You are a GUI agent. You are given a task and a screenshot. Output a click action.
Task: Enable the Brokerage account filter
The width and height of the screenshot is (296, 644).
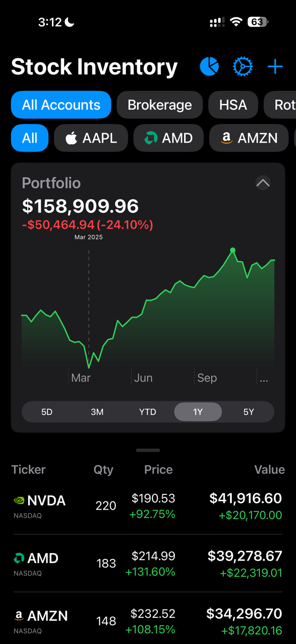159,105
